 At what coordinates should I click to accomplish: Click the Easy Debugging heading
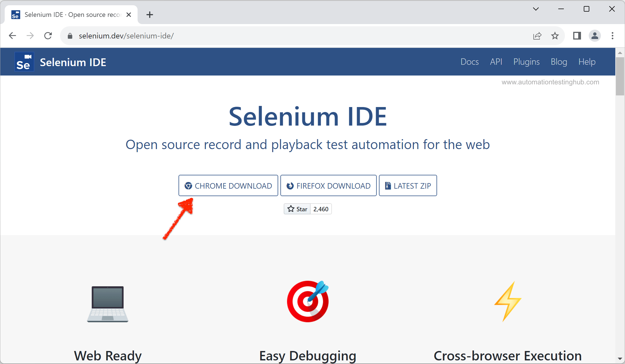tap(308, 356)
